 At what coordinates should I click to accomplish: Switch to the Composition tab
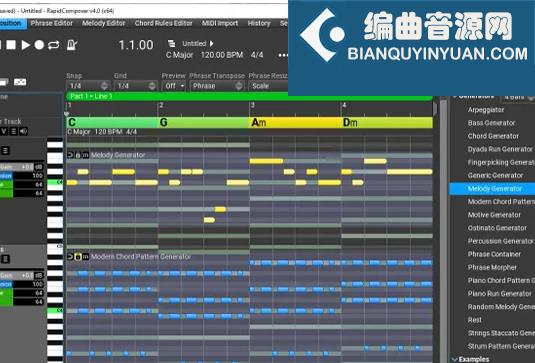pos(12,23)
